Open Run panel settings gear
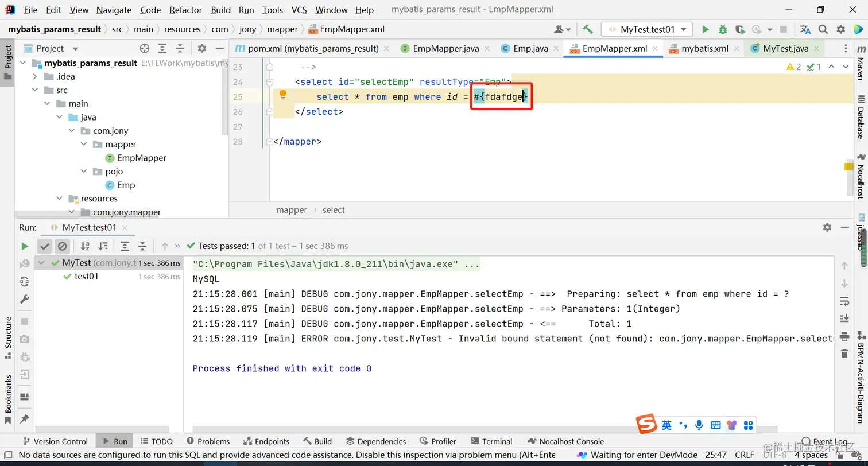Viewport: 868px width, 466px height. pos(827,227)
